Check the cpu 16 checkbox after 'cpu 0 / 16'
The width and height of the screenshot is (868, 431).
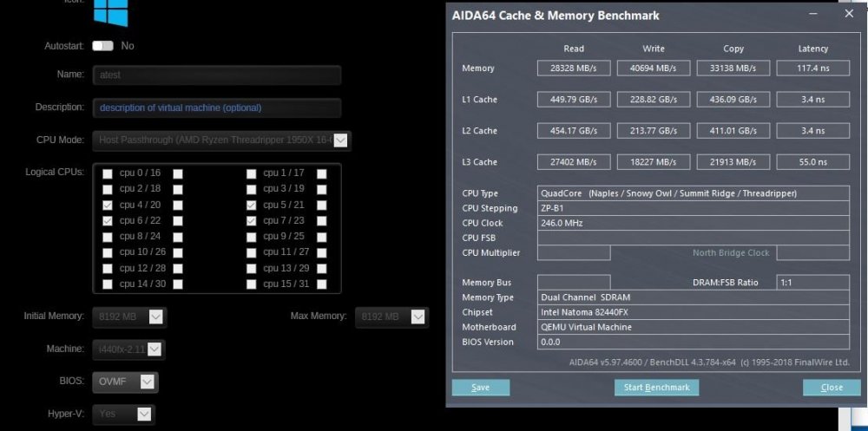tap(178, 173)
